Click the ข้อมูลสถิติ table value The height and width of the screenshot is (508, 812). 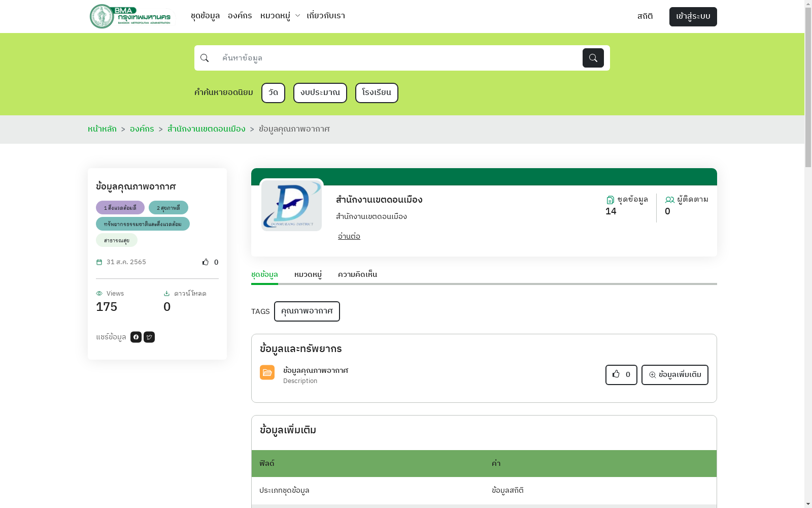[x=507, y=491]
